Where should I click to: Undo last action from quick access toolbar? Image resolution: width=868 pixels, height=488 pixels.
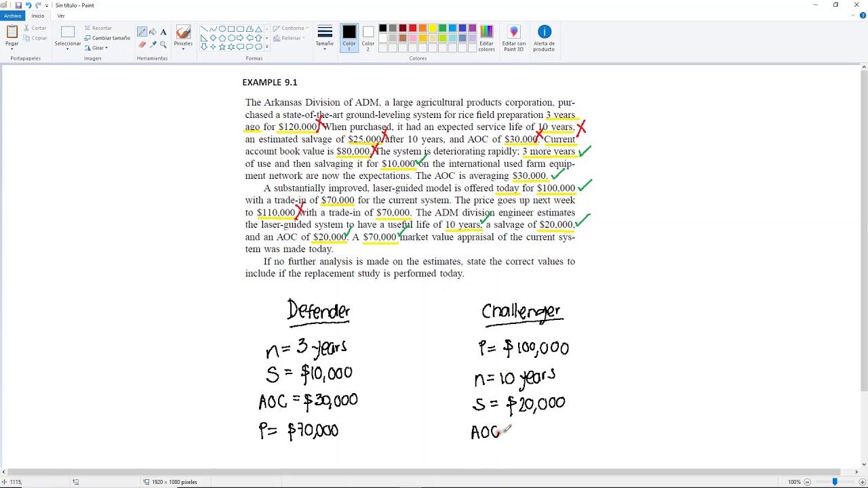pos(28,5)
